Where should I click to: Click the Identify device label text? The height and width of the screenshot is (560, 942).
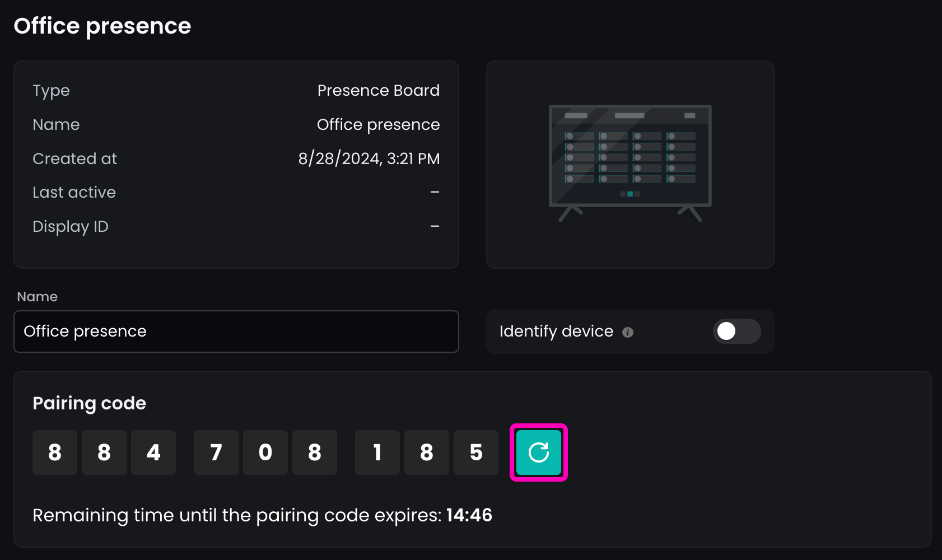point(556,332)
